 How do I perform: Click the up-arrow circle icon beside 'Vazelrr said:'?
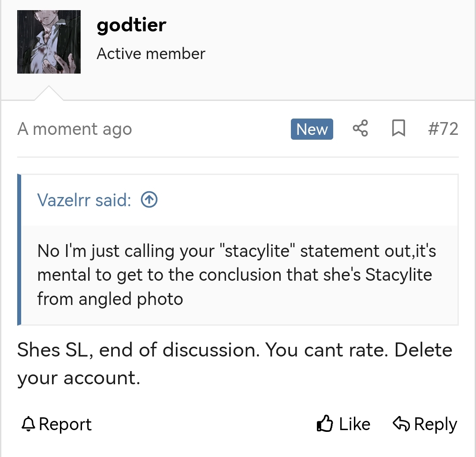[x=149, y=200]
